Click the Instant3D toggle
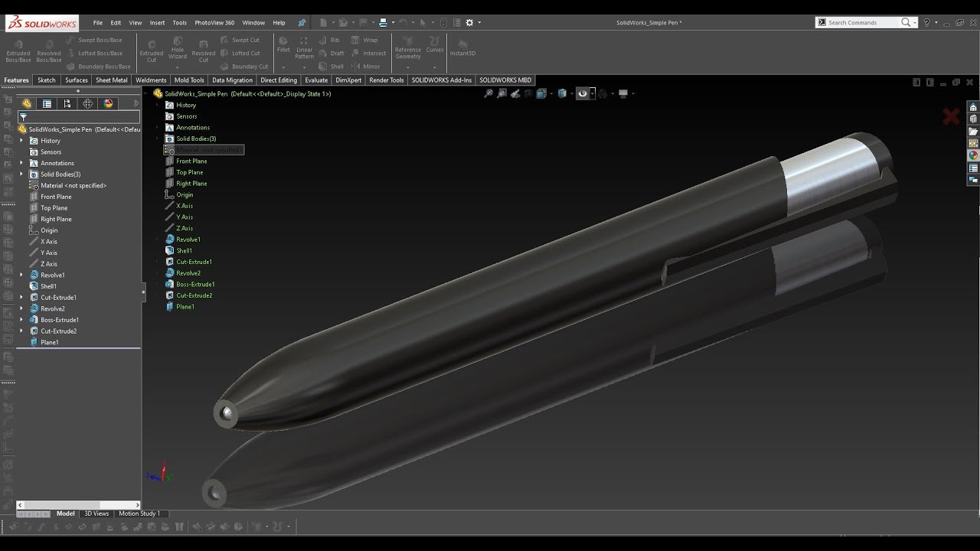Image resolution: width=980 pixels, height=551 pixels. click(x=462, y=47)
